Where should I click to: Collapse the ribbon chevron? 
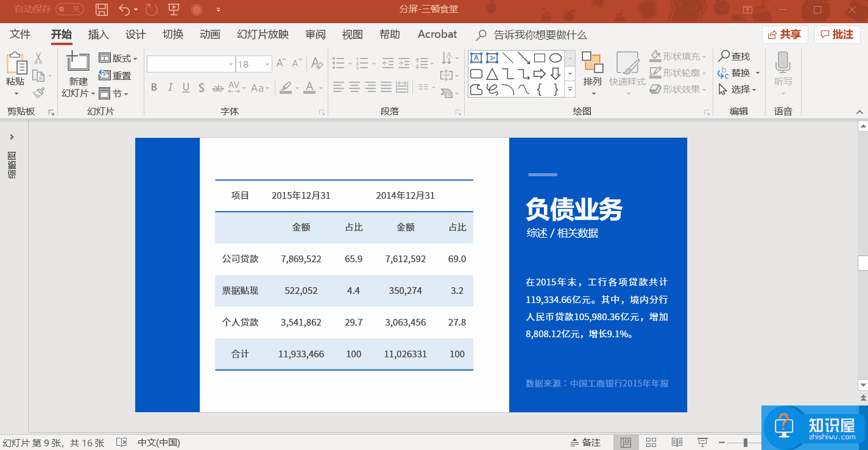859,112
